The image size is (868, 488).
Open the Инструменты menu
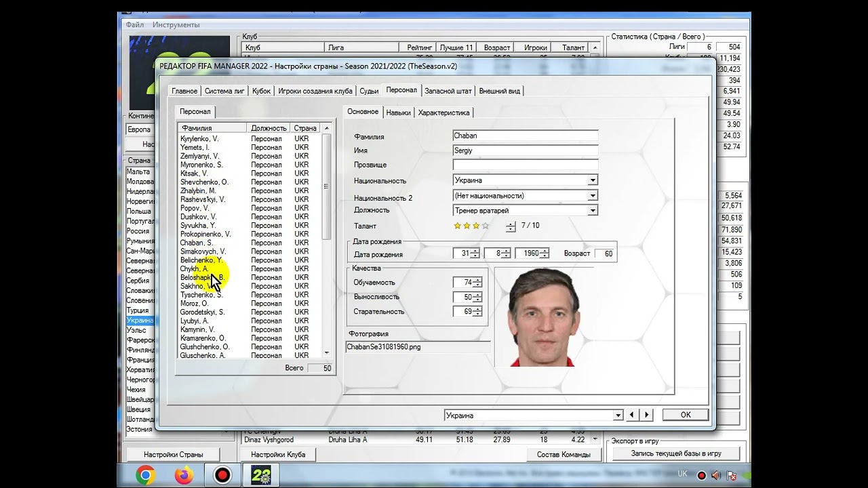tap(176, 25)
